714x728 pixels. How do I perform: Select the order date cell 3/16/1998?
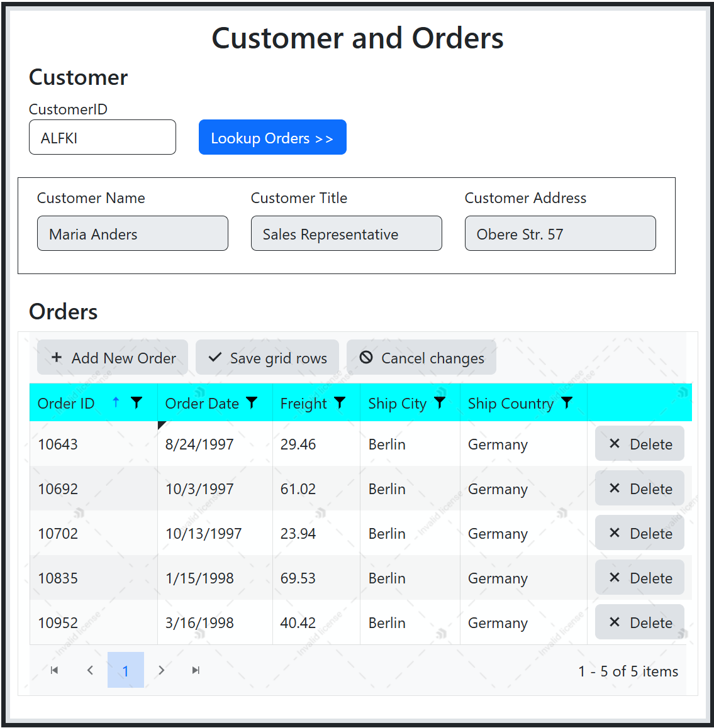point(215,622)
